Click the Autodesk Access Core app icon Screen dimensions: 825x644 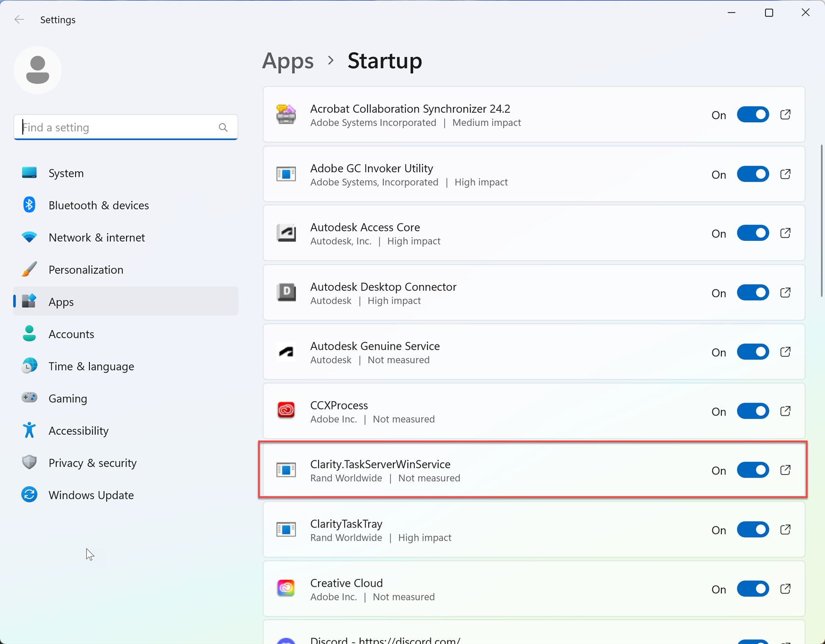coord(286,233)
